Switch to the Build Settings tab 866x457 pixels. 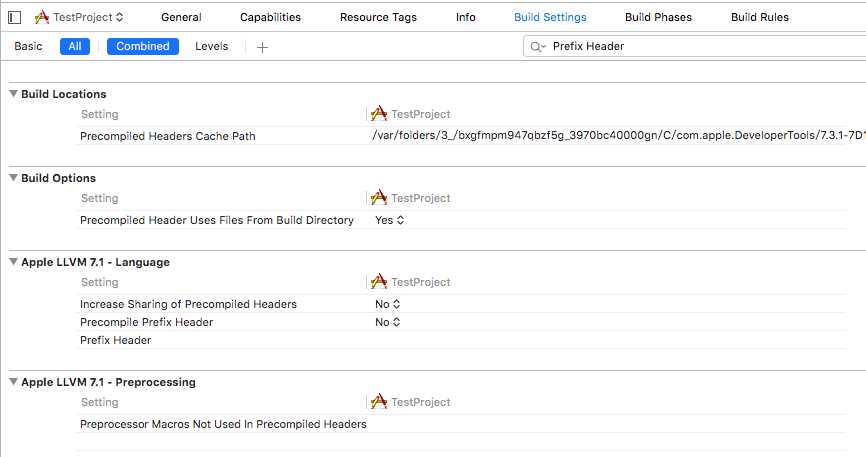tap(550, 17)
